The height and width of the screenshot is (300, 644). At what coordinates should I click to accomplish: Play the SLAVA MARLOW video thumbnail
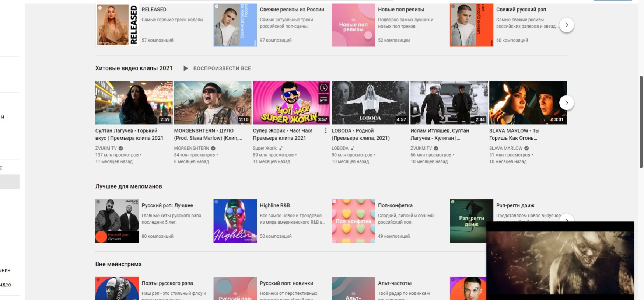[x=528, y=102]
